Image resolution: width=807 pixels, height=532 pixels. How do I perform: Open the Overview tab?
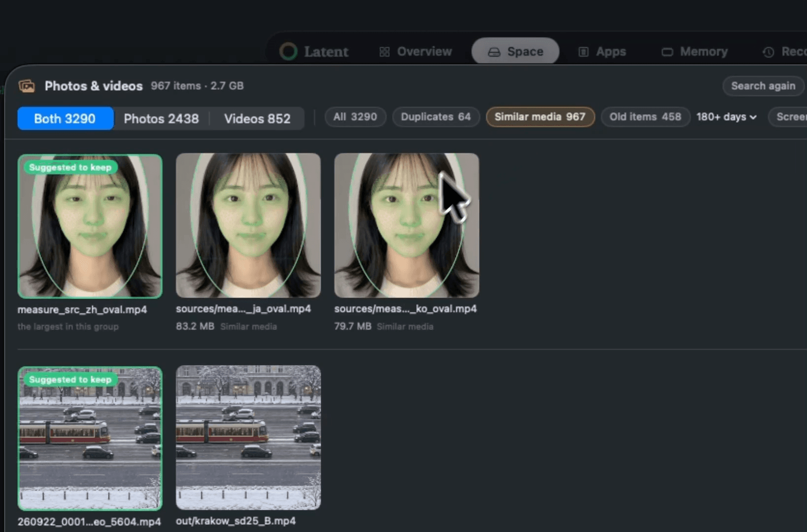(415, 52)
